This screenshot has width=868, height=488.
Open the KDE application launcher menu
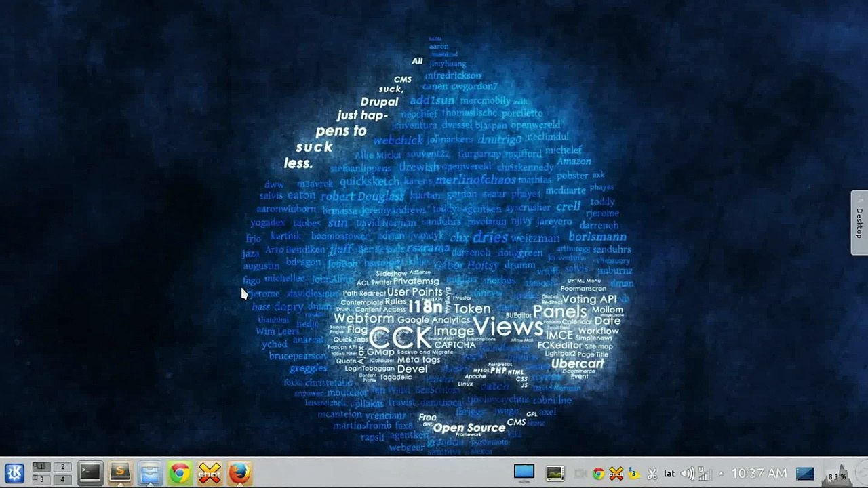[x=14, y=472]
